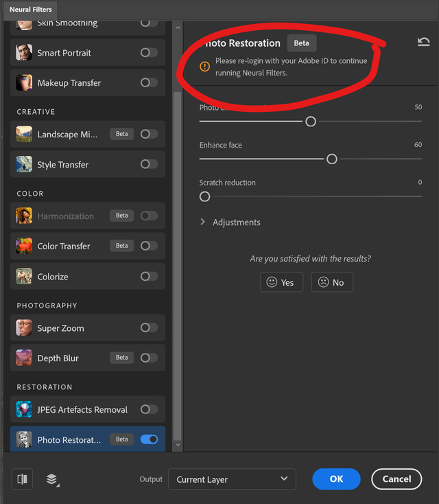Click the Adjustments label
Screen dimensions: 439x504
pyautogui.click(x=237, y=222)
